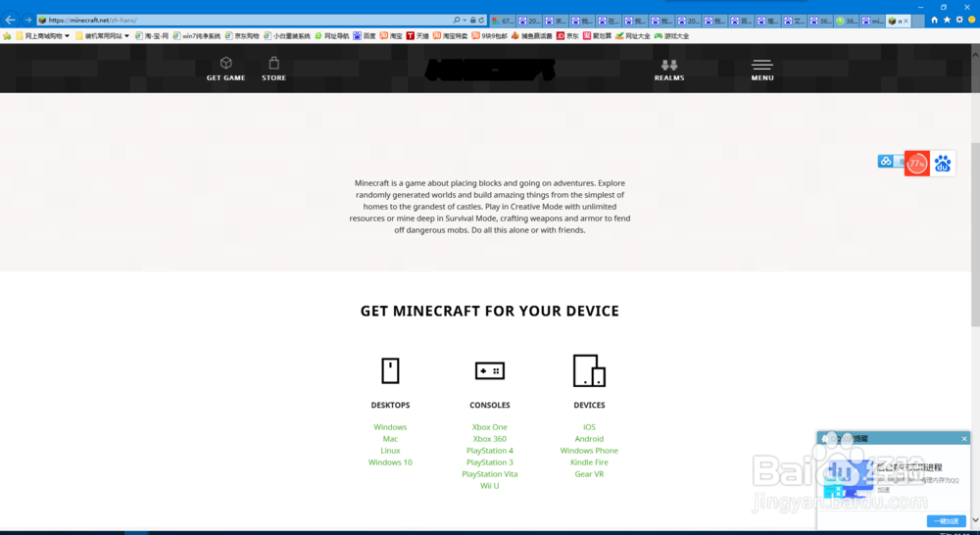
Task: Click the PlayStation 4 link
Action: (489, 451)
